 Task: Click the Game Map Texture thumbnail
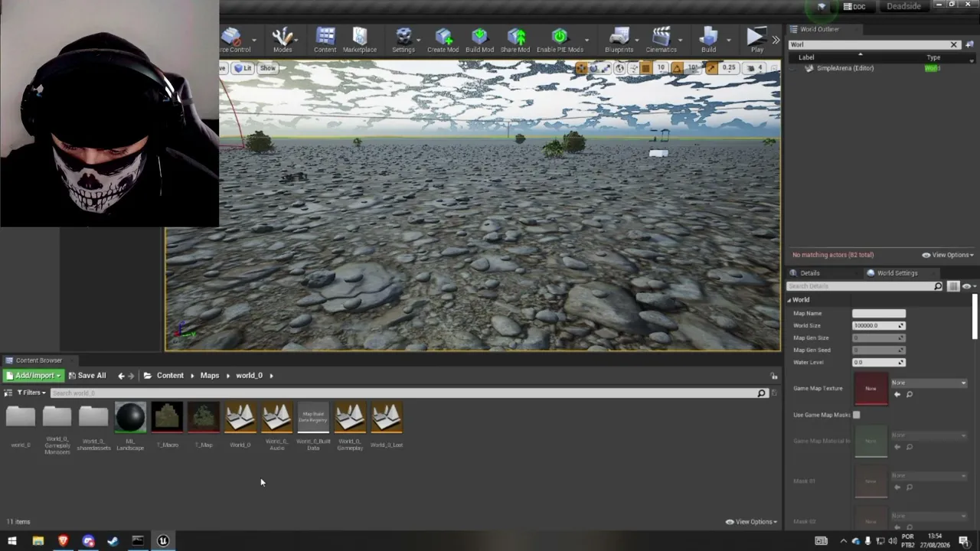(871, 389)
